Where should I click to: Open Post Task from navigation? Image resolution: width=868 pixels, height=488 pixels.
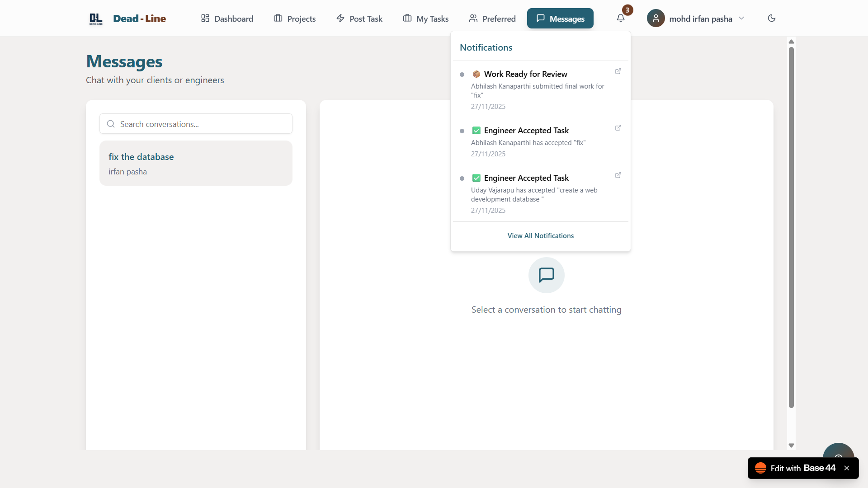click(x=359, y=19)
